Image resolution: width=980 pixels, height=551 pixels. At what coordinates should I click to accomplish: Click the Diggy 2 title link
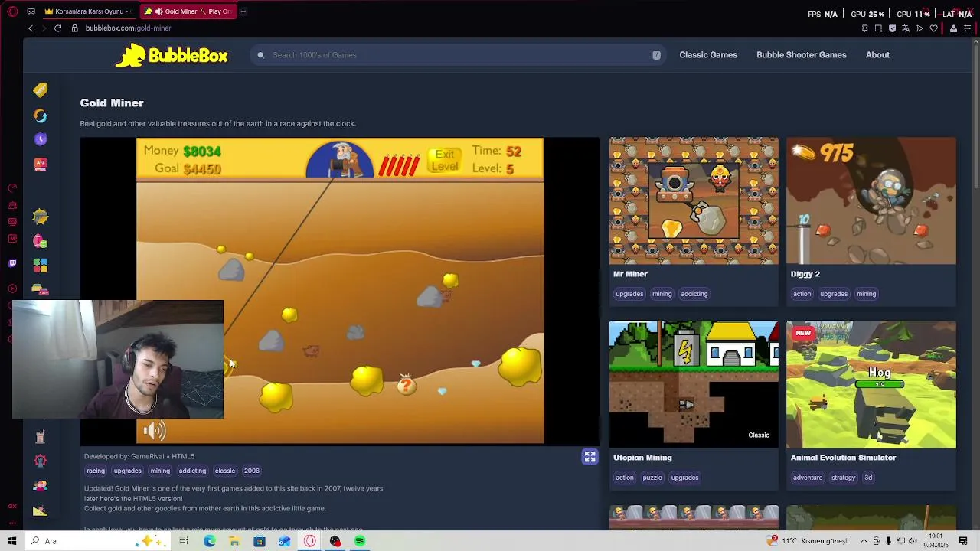[805, 274]
